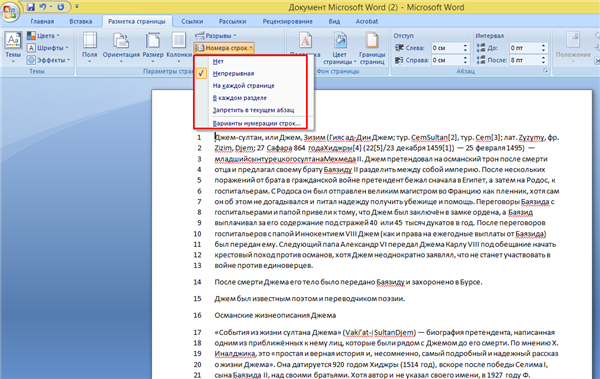Open Ориентация page orientation menu
Screen dimensions: 600x379
pyautogui.click(x=121, y=47)
